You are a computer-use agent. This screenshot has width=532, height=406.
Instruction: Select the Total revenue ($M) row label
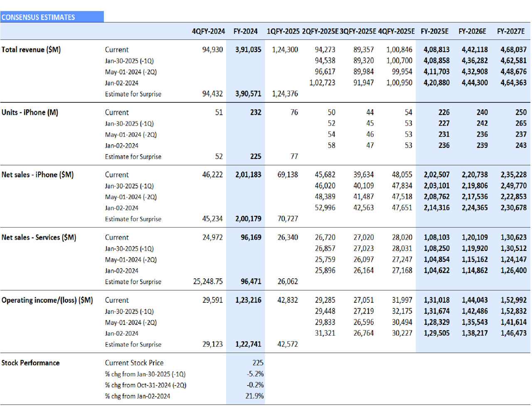click(31, 49)
